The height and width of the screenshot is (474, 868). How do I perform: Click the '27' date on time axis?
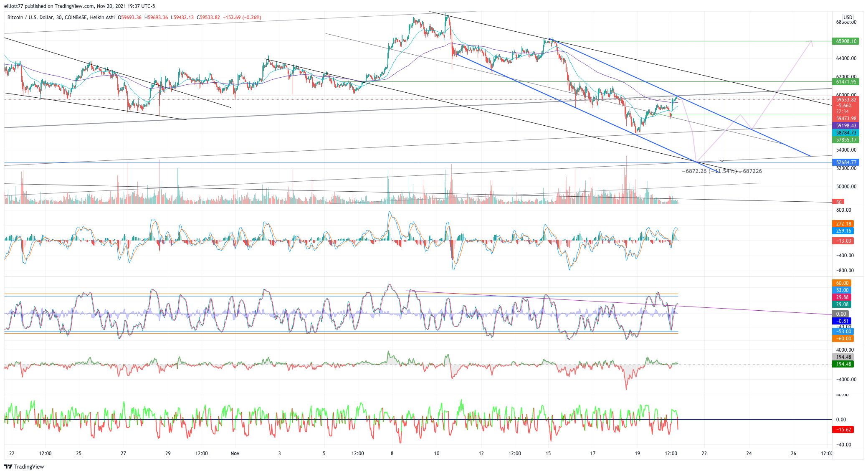(123, 454)
